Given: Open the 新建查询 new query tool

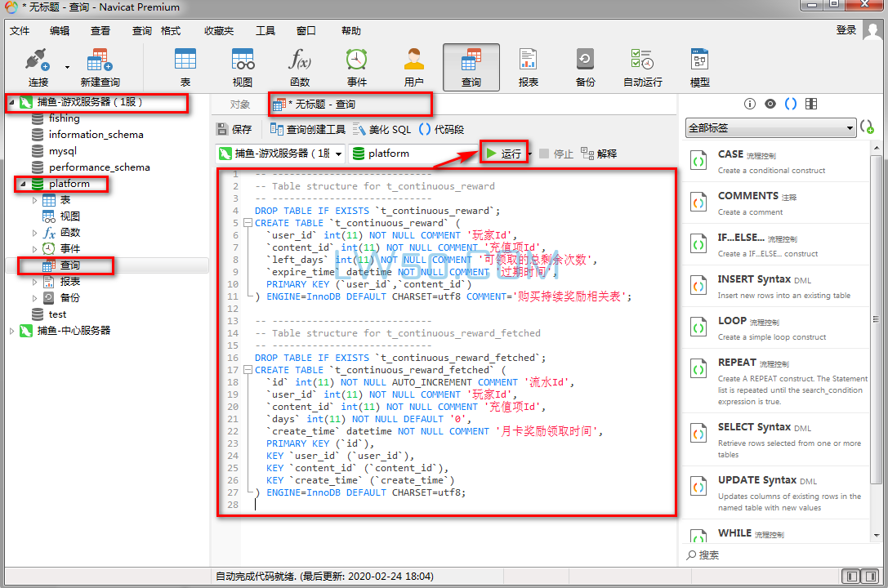Looking at the screenshot, I should point(100,68).
